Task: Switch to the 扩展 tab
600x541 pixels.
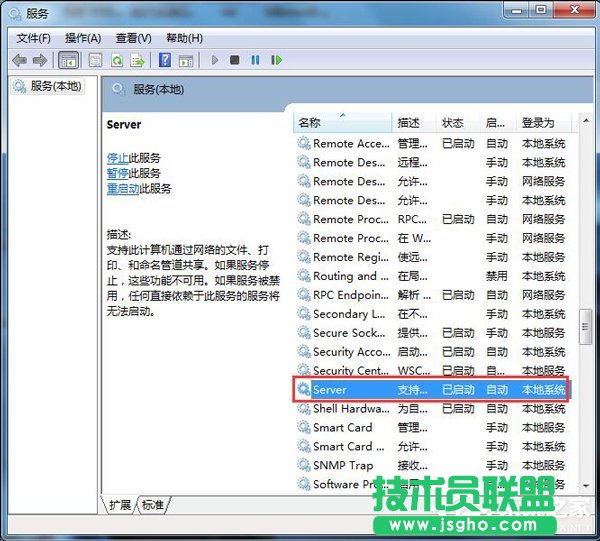Action: pyautogui.click(x=120, y=505)
